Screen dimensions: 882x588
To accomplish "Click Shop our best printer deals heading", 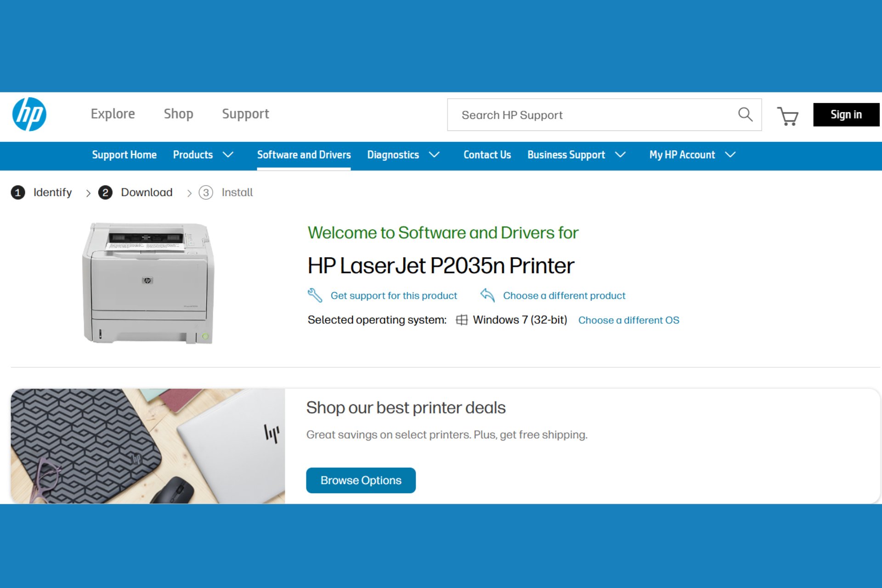I will pos(406,408).
